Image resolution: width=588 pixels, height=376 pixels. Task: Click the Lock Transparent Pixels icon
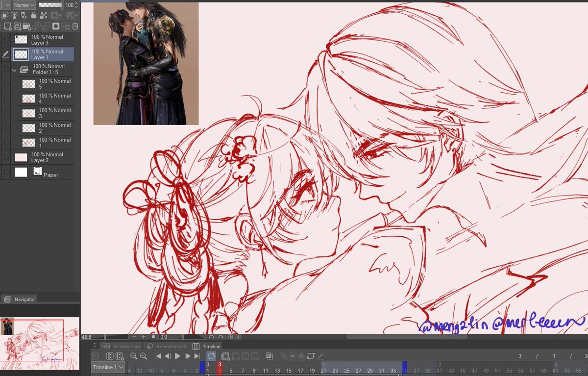click(x=44, y=16)
